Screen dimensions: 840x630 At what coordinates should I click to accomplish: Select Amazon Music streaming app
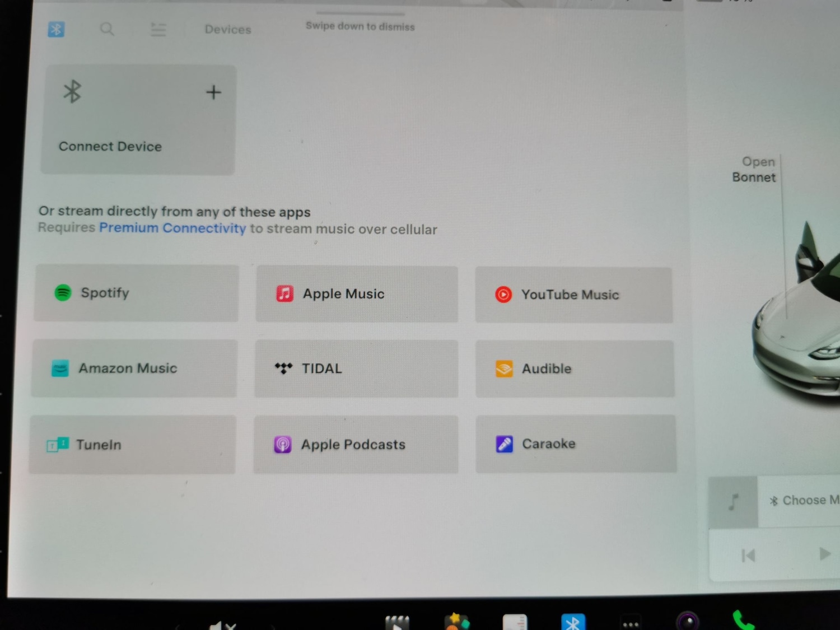pos(134,368)
